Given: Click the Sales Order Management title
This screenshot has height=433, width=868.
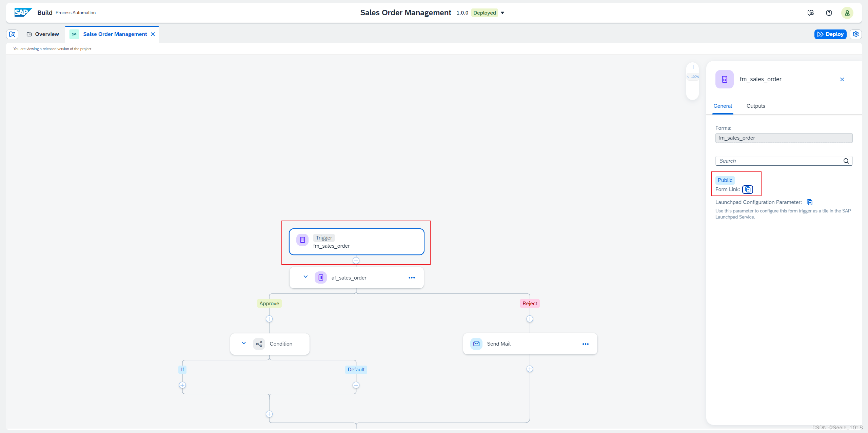Looking at the screenshot, I should [x=406, y=13].
